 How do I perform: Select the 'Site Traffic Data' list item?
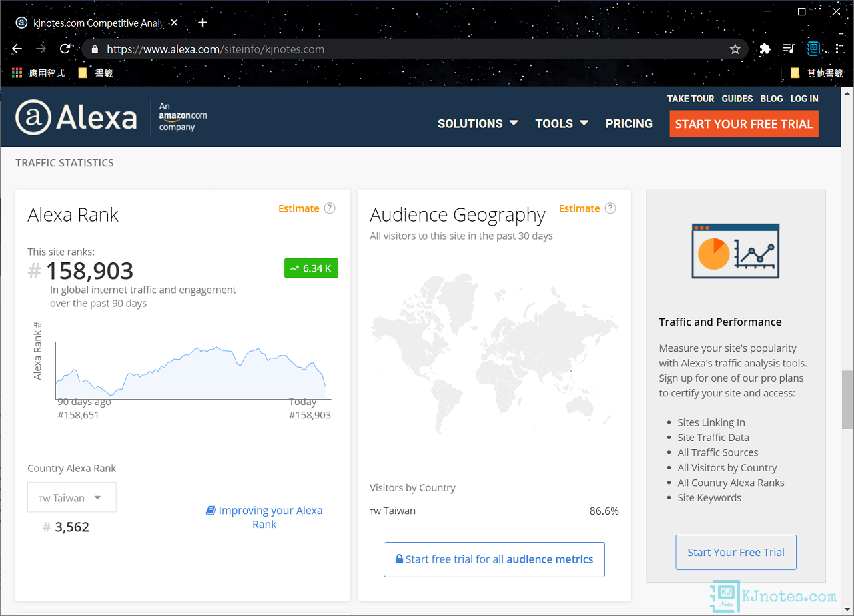point(713,437)
